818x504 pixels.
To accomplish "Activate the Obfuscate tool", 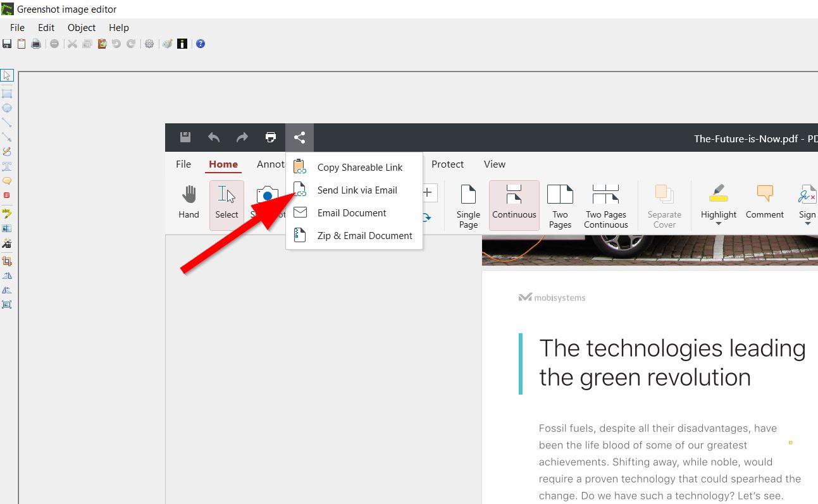I will tap(7, 229).
